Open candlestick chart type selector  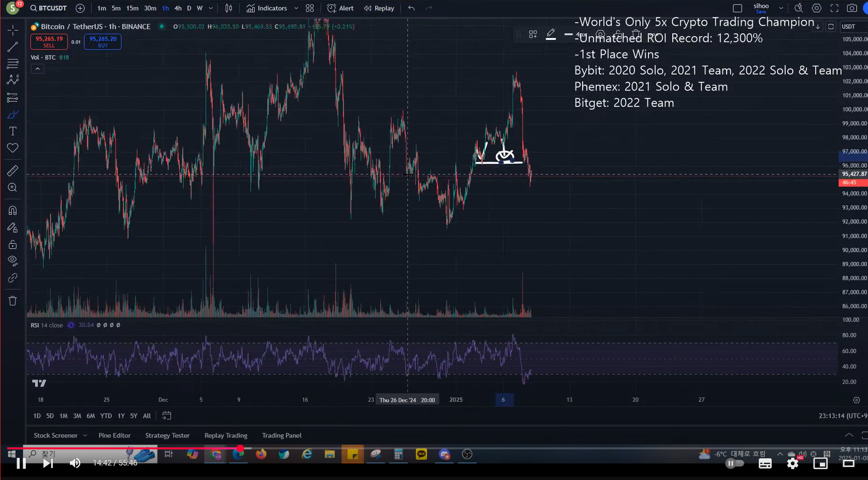click(228, 8)
